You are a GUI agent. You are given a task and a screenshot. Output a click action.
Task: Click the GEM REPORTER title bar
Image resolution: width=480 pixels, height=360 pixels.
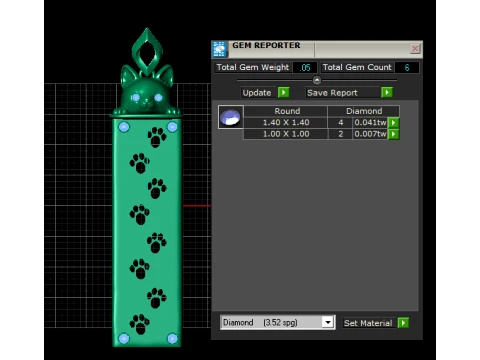(x=317, y=49)
